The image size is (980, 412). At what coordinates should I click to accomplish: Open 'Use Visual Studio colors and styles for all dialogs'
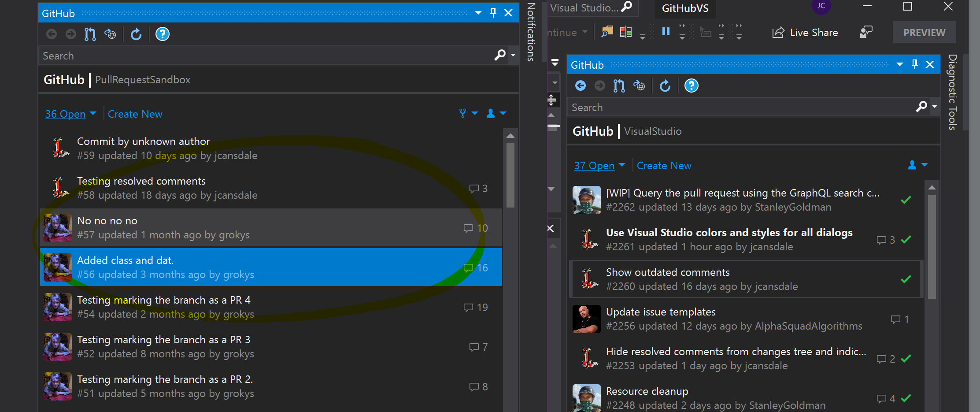pyautogui.click(x=746, y=240)
